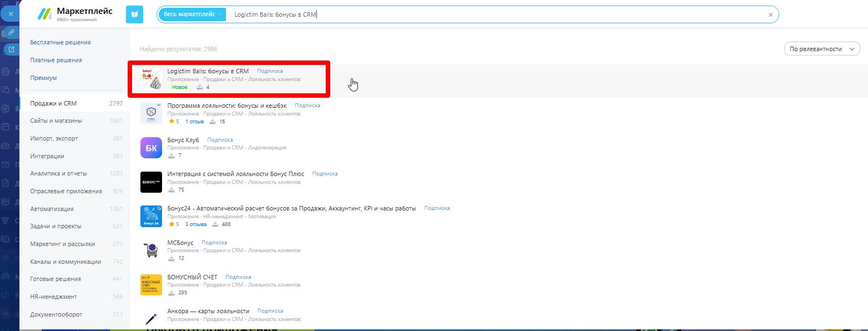Open the Премиум section

tap(43, 78)
